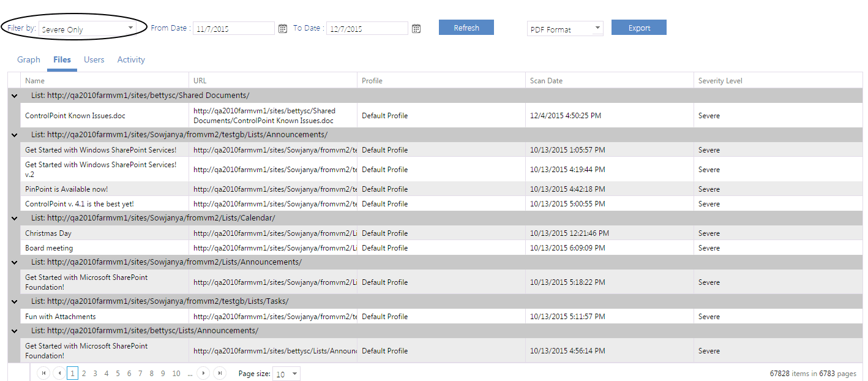Viewport: 868px width, 381px height.
Task: Jump to the first page of results
Action: [x=43, y=372]
